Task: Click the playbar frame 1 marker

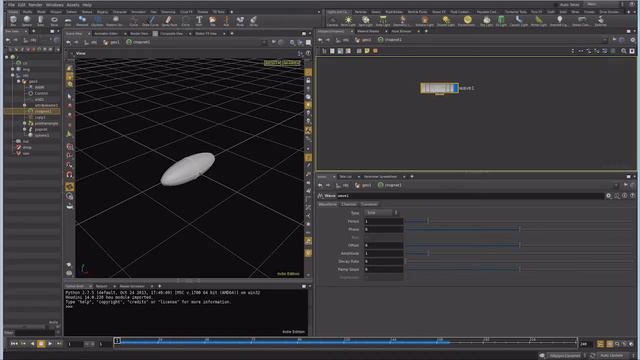Action: (117, 340)
